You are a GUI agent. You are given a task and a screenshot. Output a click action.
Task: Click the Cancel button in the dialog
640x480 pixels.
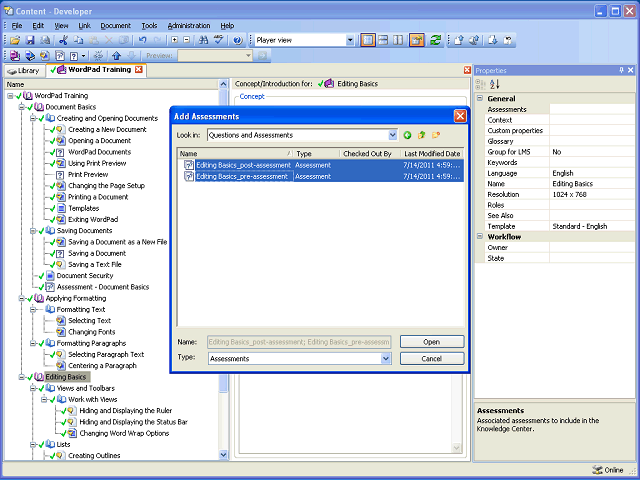(432, 359)
